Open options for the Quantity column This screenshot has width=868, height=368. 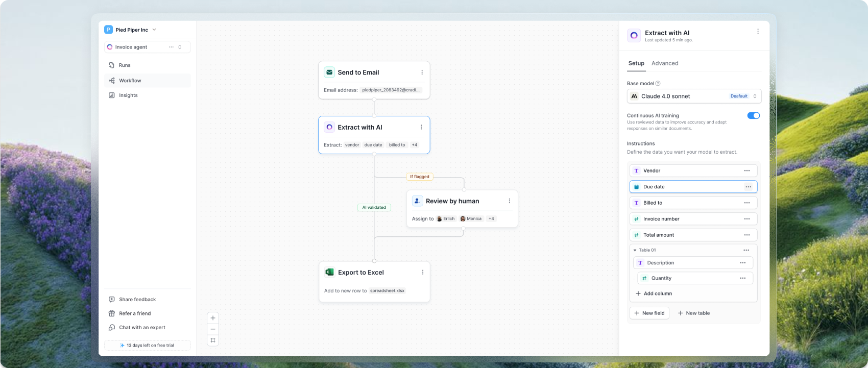pos(743,278)
